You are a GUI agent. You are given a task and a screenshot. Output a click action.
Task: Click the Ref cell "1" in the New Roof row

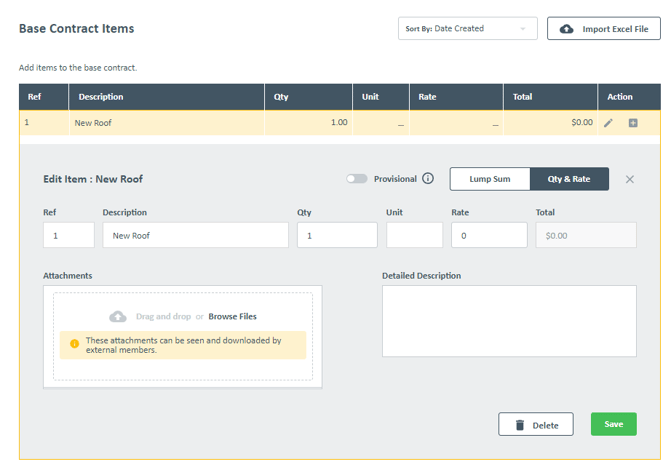point(44,123)
